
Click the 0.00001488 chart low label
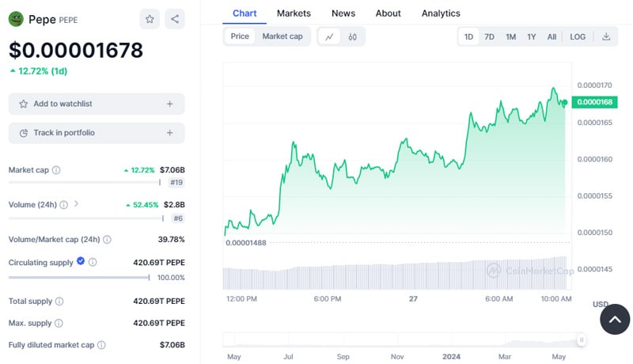tap(246, 243)
